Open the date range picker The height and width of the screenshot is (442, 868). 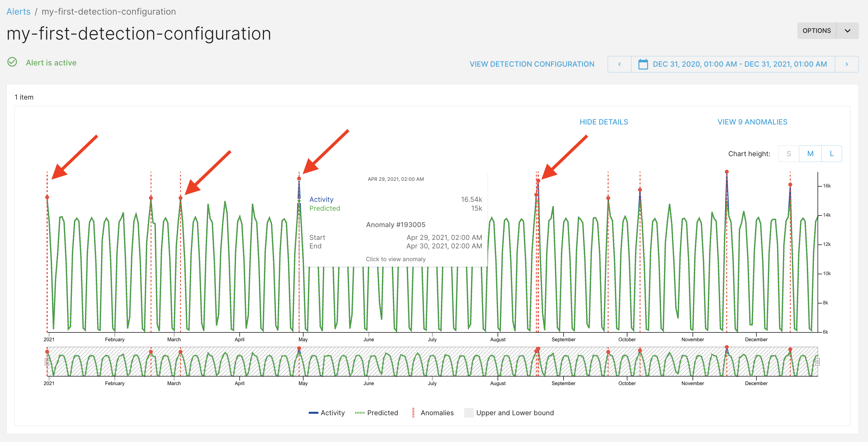(x=739, y=64)
